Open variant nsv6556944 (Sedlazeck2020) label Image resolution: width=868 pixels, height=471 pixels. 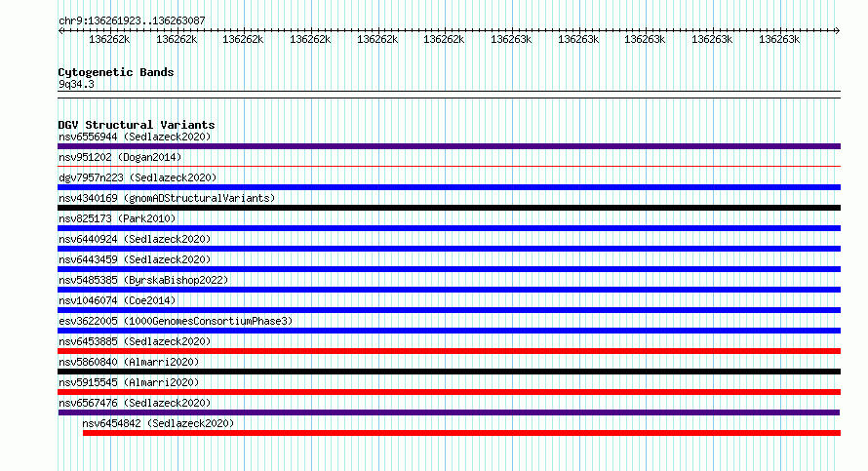coord(135,137)
